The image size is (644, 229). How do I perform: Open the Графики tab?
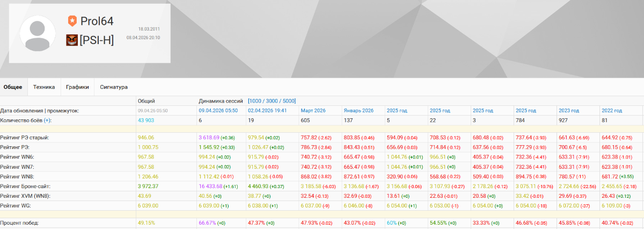tap(77, 87)
